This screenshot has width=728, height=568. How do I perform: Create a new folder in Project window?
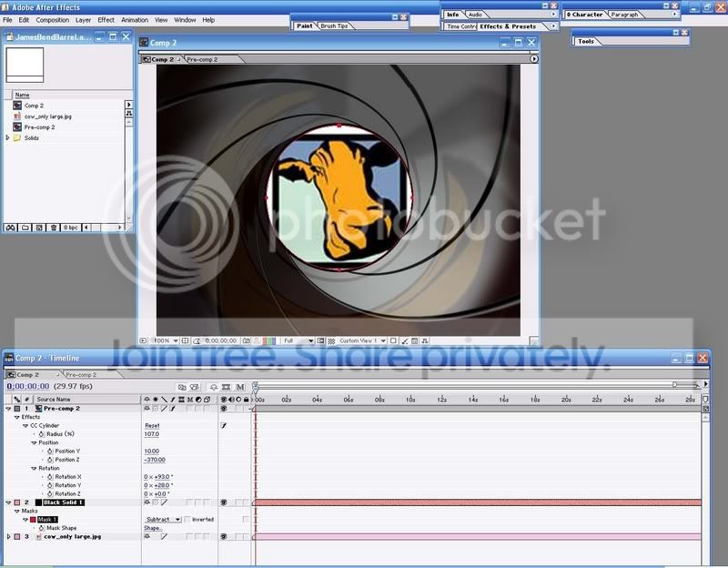pos(25,228)
